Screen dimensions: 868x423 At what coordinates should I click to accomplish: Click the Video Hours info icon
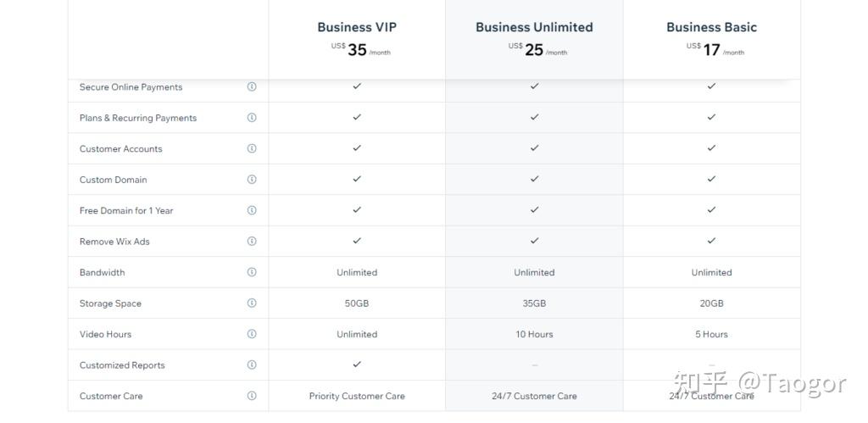[252, 334]
